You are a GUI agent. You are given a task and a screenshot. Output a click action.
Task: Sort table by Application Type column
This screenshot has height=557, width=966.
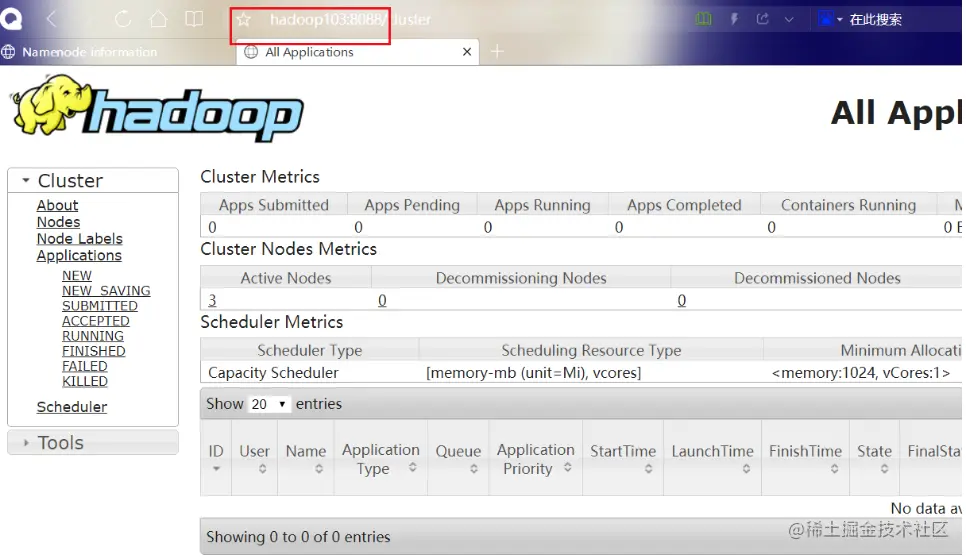[380, 458]
